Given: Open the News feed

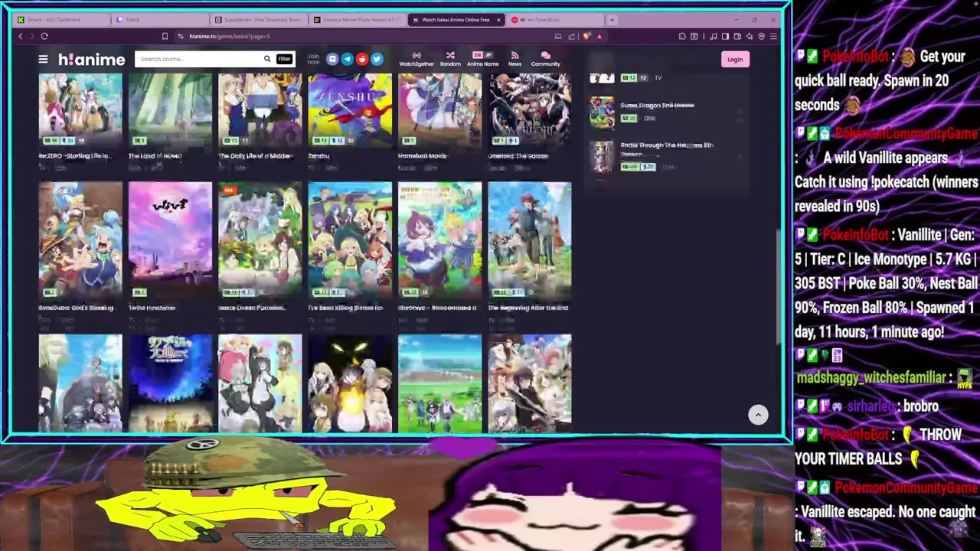Looking at the screenshot, I should pos(514,59).
